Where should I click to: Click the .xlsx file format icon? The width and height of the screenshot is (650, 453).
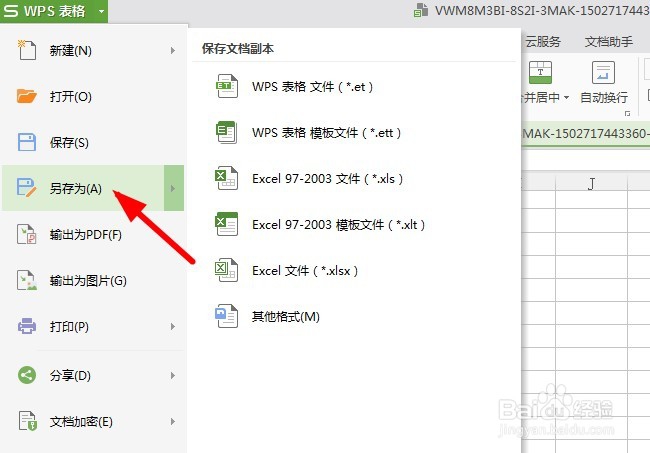(227, 270)
